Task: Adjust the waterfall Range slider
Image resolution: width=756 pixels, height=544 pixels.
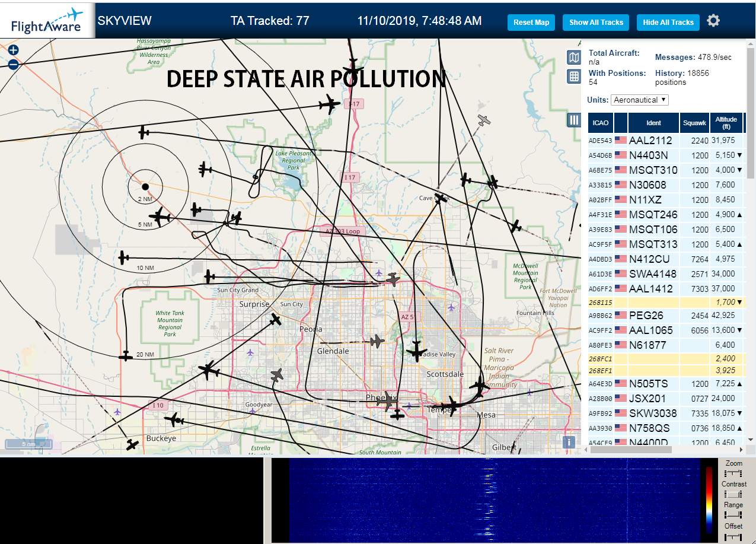Action: click(x=733, y=515)
